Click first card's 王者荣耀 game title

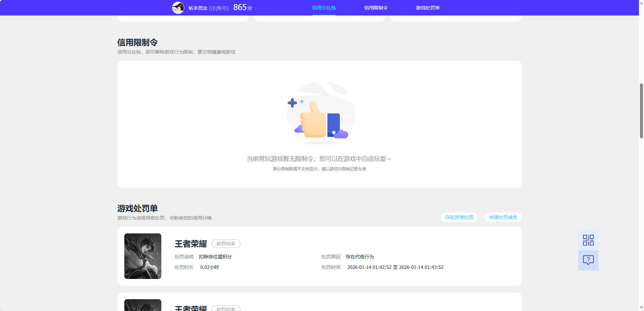coord(191,244)
